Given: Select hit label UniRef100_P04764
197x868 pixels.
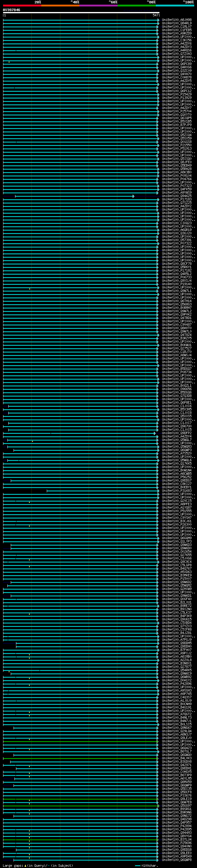Looking at the screenshot, I should [177, 179].
